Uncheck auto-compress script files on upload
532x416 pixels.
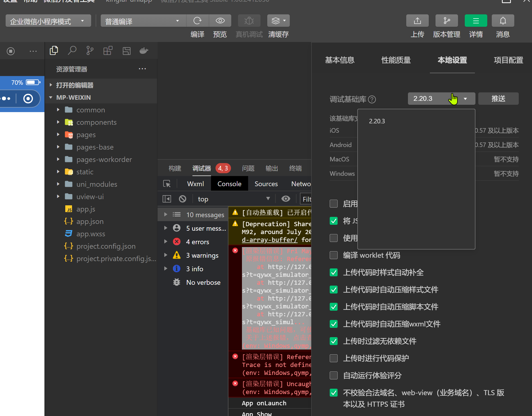tap(334, 307)
